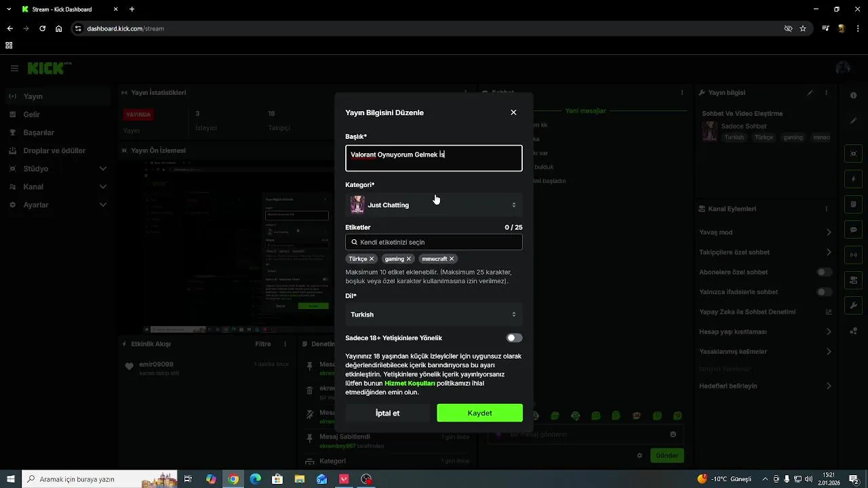Open the Dil Turkish language dropdown
This screenshot has height=488, width=868.
[434, 314]
